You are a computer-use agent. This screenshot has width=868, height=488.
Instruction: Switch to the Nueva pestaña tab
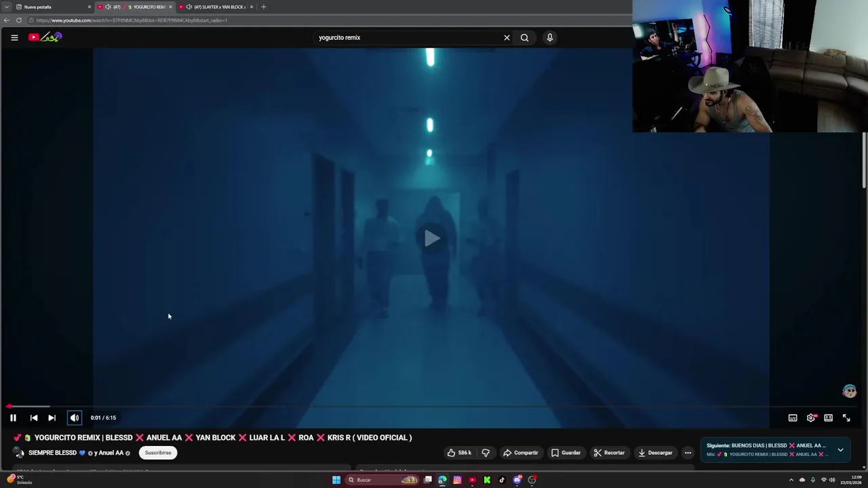pos(53,7)
